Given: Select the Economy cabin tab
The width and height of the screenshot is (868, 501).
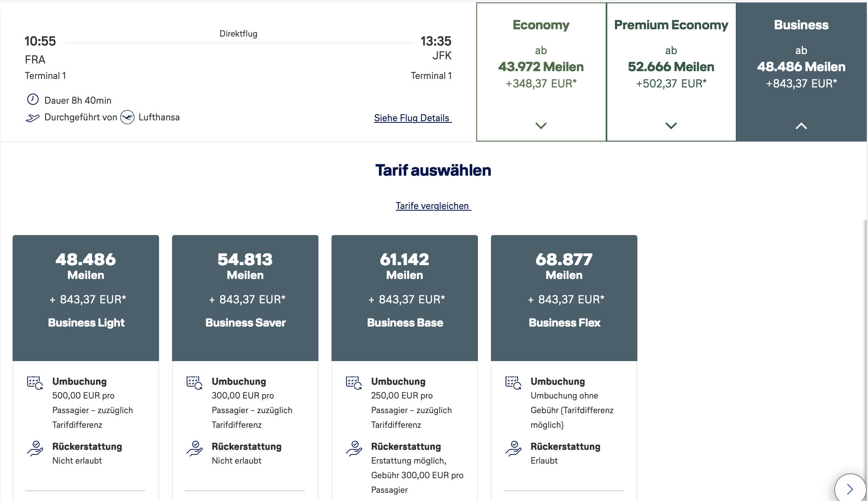Looking at the screenshot, I should (541, 72).
